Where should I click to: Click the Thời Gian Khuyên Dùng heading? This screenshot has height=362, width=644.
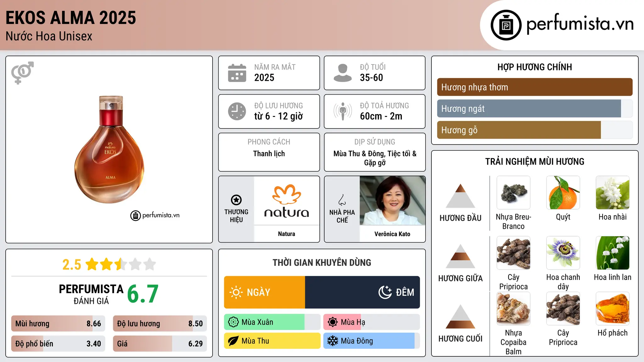322,262
